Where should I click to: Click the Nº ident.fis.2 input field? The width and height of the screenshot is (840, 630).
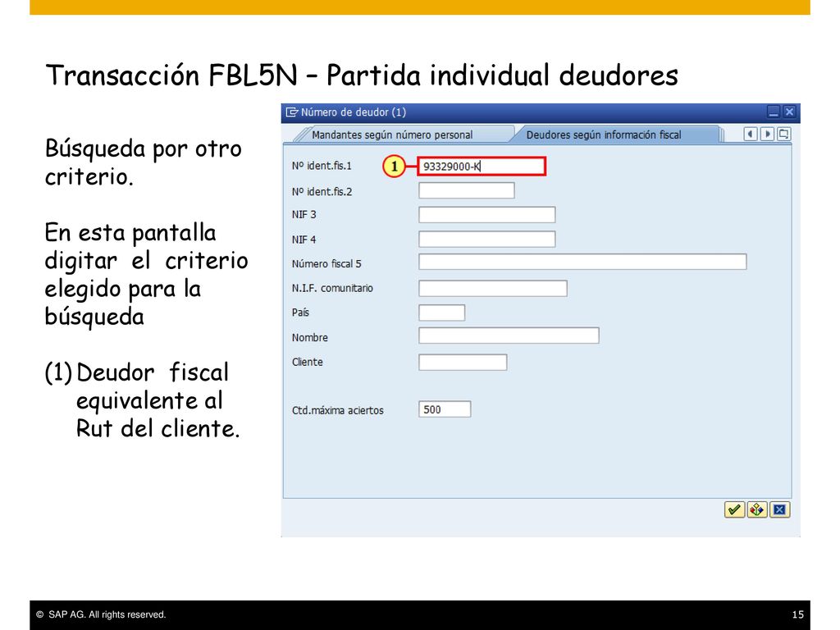(467, 190)
